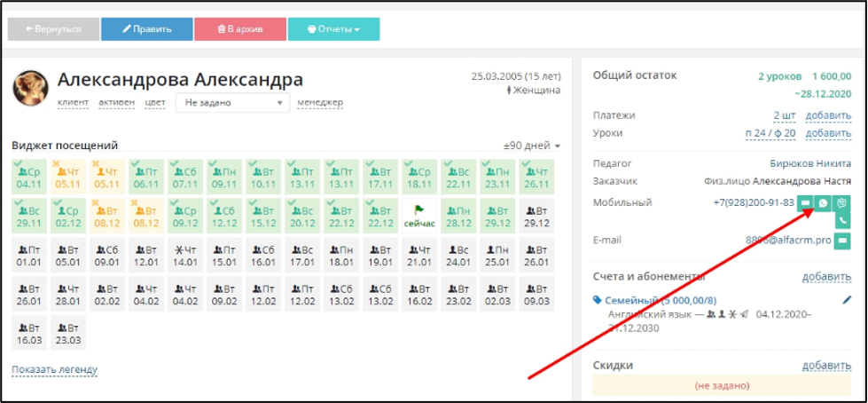Screen dimensions: 868x403
Task: Click the WhatsApp icon next to mobile number
Action: click(x=823, y=203)
